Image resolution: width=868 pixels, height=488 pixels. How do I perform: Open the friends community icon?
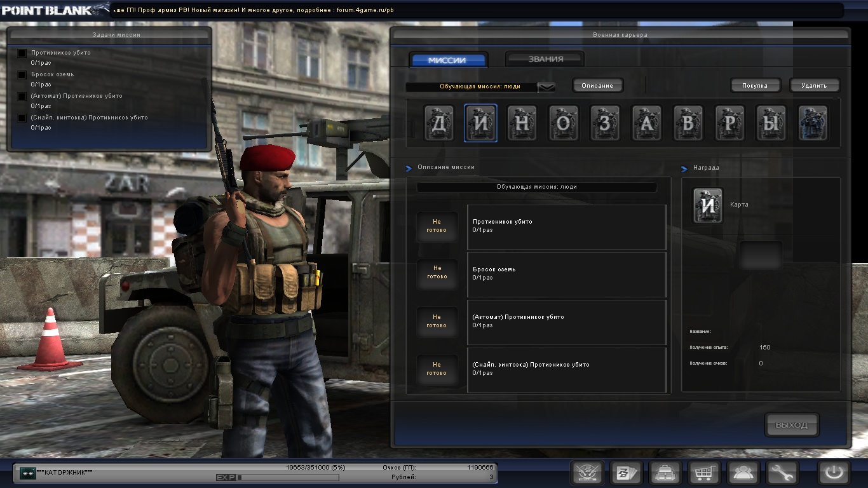pyautogui.click(x=743, y=473)
